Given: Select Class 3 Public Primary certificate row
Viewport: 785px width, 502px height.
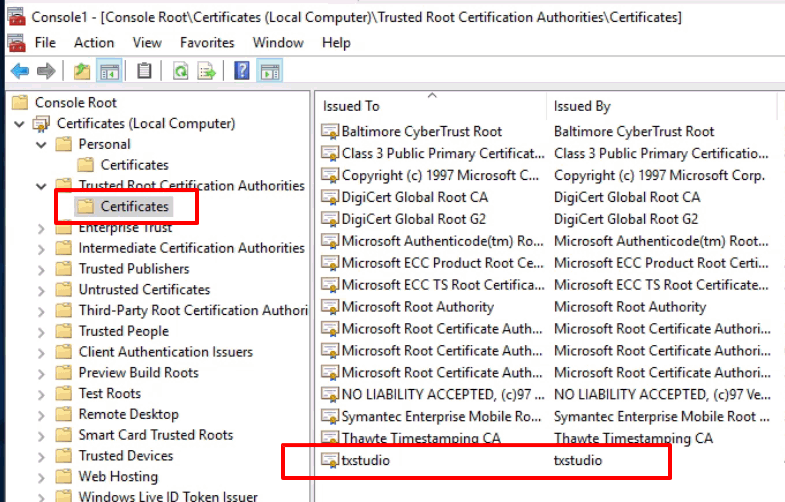Looking at the screenshot, I should (x=546, y=154).
